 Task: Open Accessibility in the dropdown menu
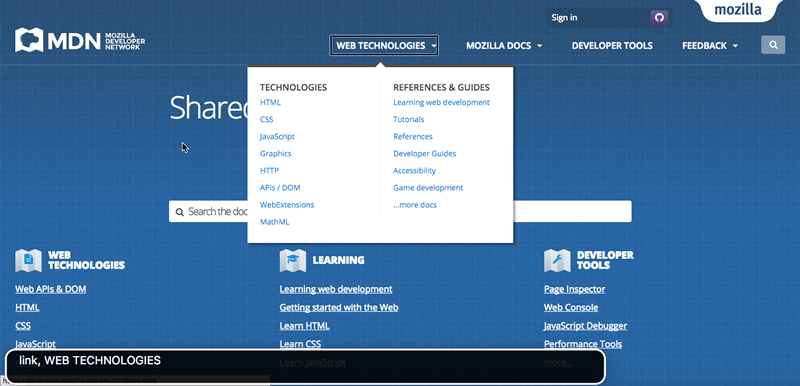pyautogui.click(x=414, y=171)
